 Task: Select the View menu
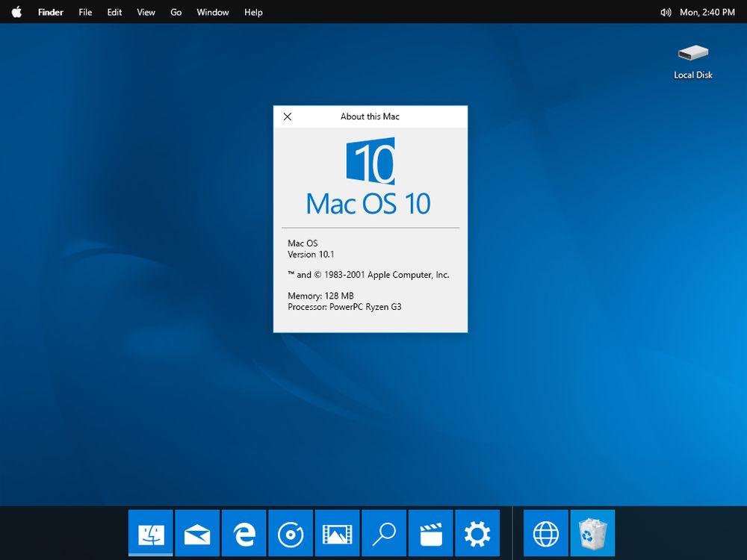(x=146, y=12)
